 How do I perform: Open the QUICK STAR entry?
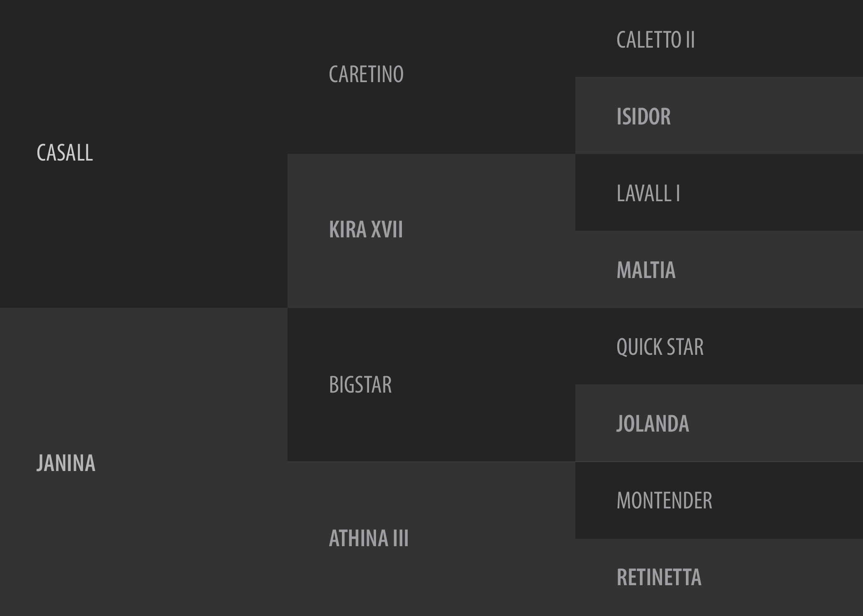coord(660,347)
